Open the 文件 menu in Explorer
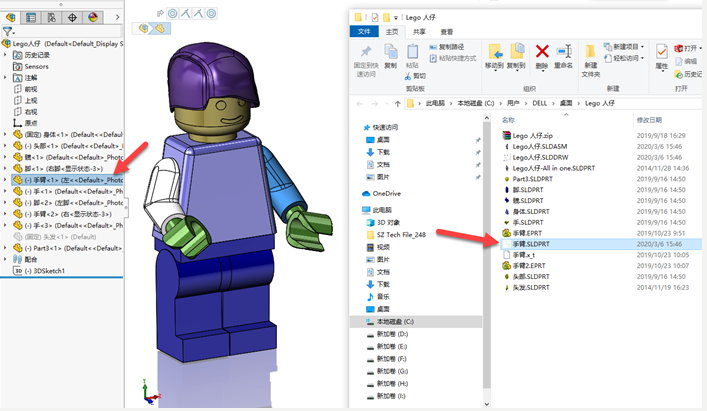 (364, 32)
